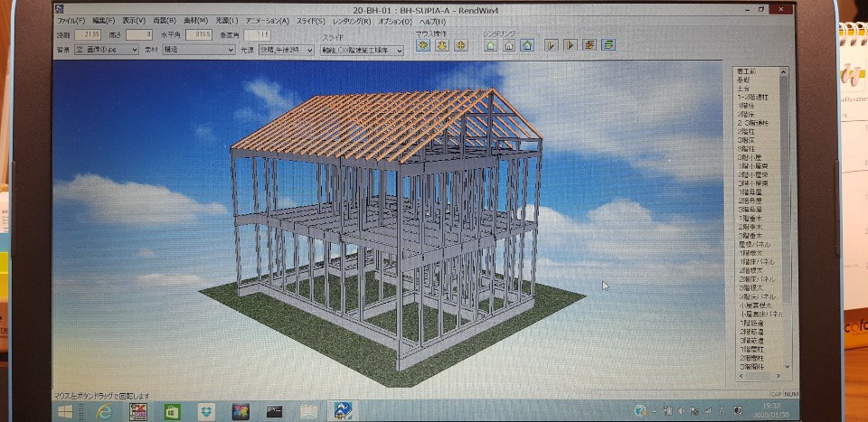Open the Windows Store taskbar icon

tap(172, 411)
